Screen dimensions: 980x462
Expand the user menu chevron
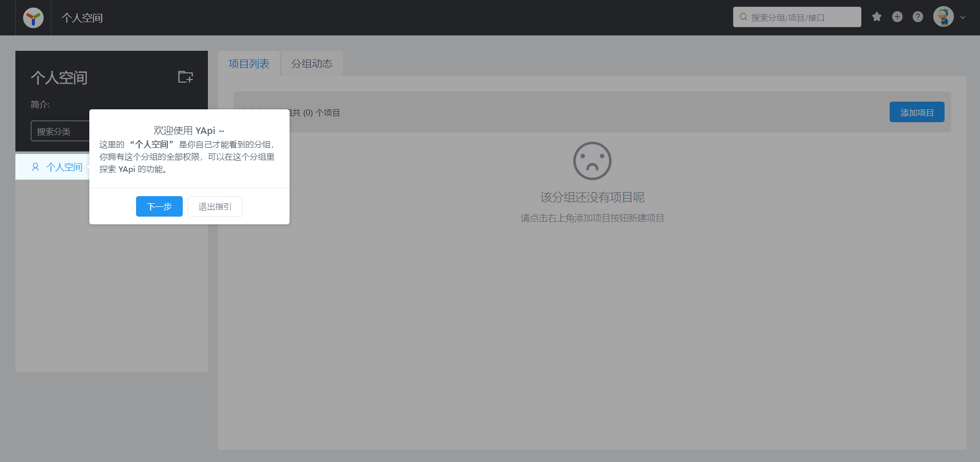pyautogui.click(x=963, y=17)
